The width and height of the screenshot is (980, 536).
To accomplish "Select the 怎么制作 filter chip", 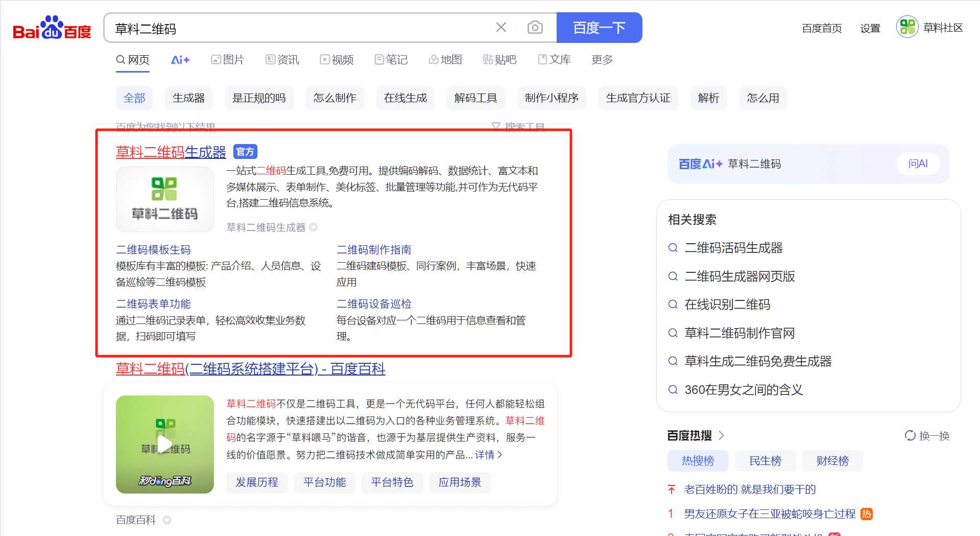I will click(335, 98).
